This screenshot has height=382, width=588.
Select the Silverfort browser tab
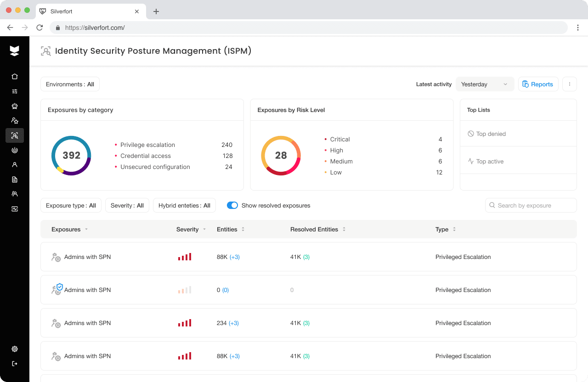click(91, 11)
